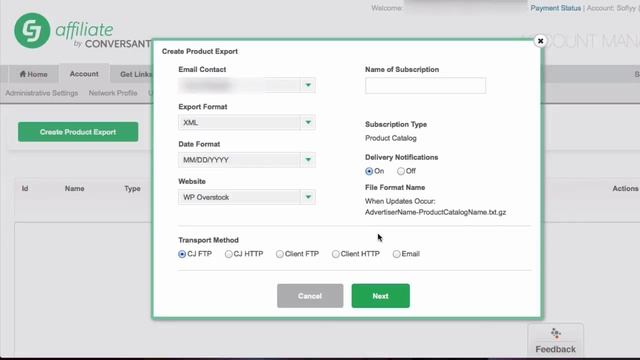The width and height of the screenshot is (640, 360).
Task: Expand the Export Format dropdown arrow
Action: tap(308, 122)
